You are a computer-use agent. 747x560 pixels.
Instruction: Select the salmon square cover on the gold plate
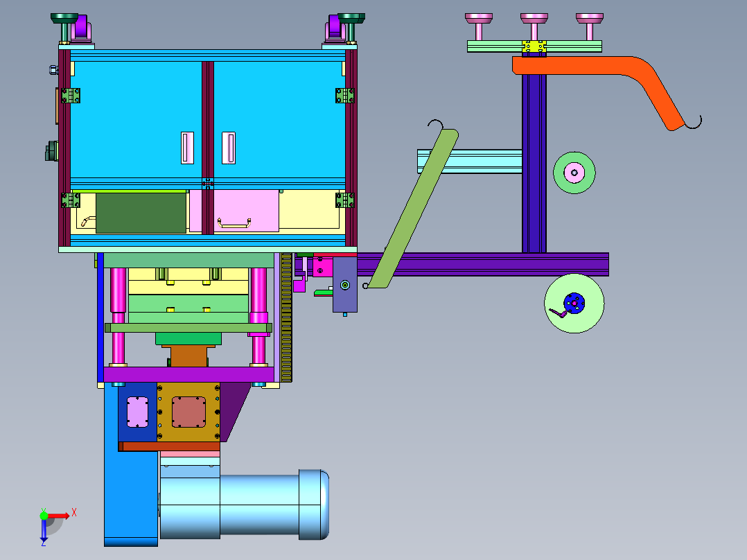tap(188, 412)
